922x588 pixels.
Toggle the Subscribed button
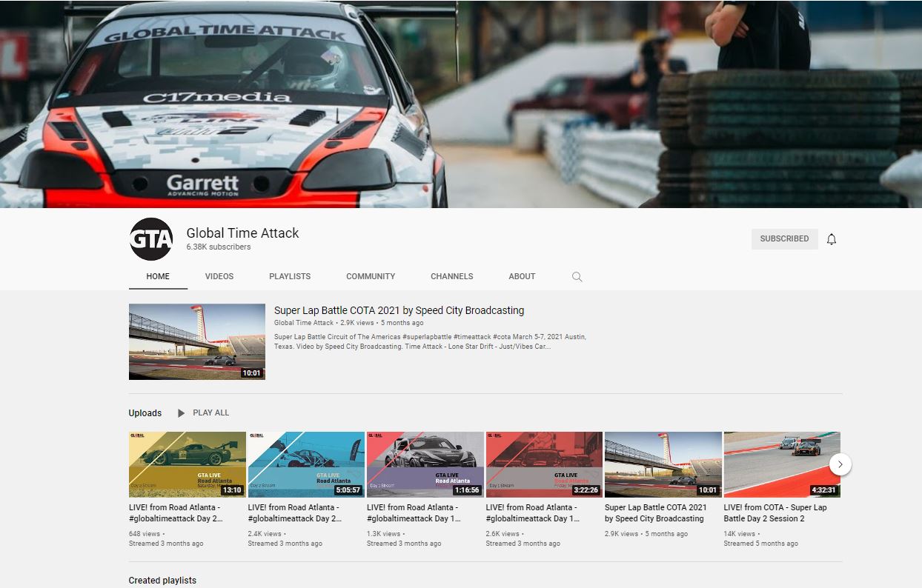pos(784,239)
